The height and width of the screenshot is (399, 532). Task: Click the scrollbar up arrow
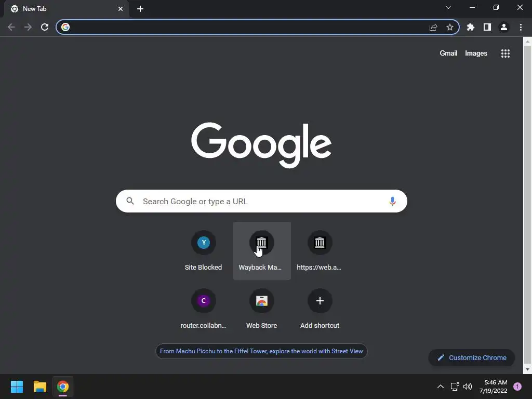(527, 42)
